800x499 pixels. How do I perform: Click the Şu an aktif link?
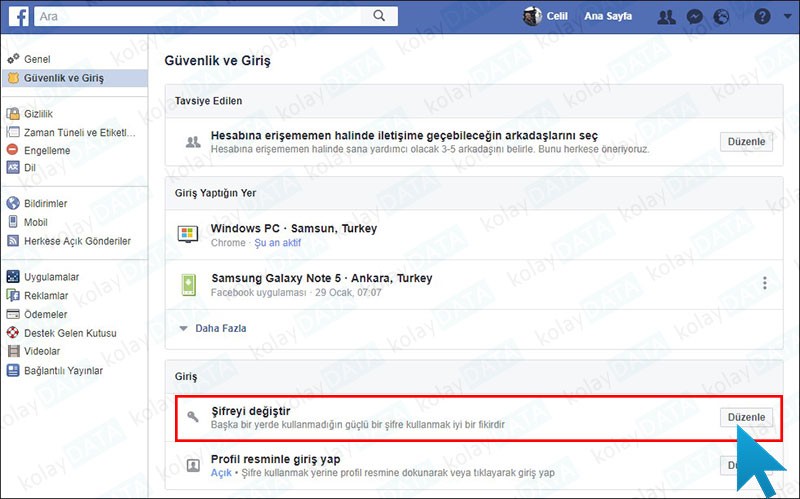pos(278,243)
